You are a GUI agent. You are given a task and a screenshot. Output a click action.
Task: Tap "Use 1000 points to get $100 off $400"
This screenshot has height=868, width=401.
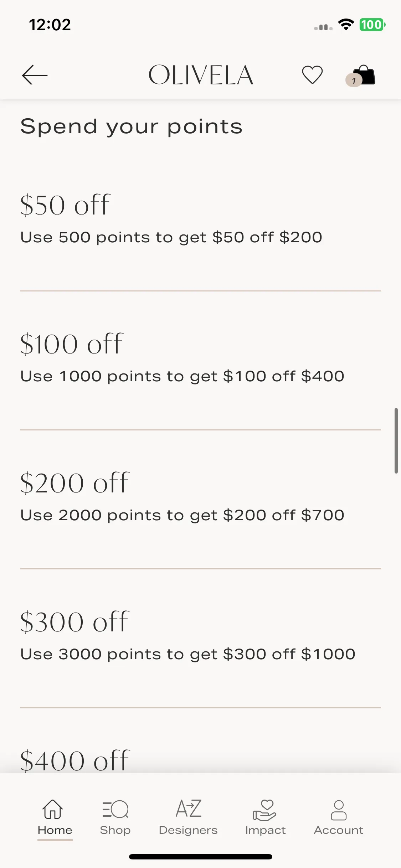[182, 376]
